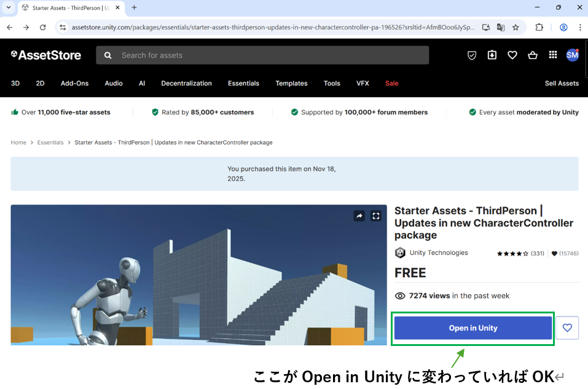Click install app icon in address bar
The height and width of the screenshot is (389, 588).
pyautogui.click(x=486, y=28)
